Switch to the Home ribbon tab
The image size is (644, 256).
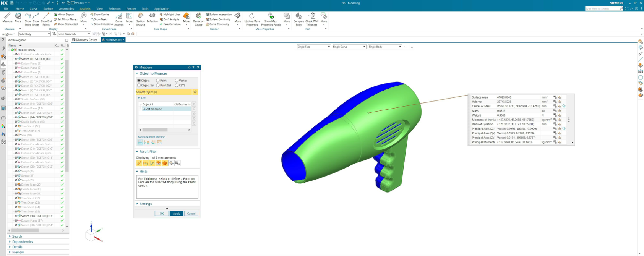(x=20, y=8)
